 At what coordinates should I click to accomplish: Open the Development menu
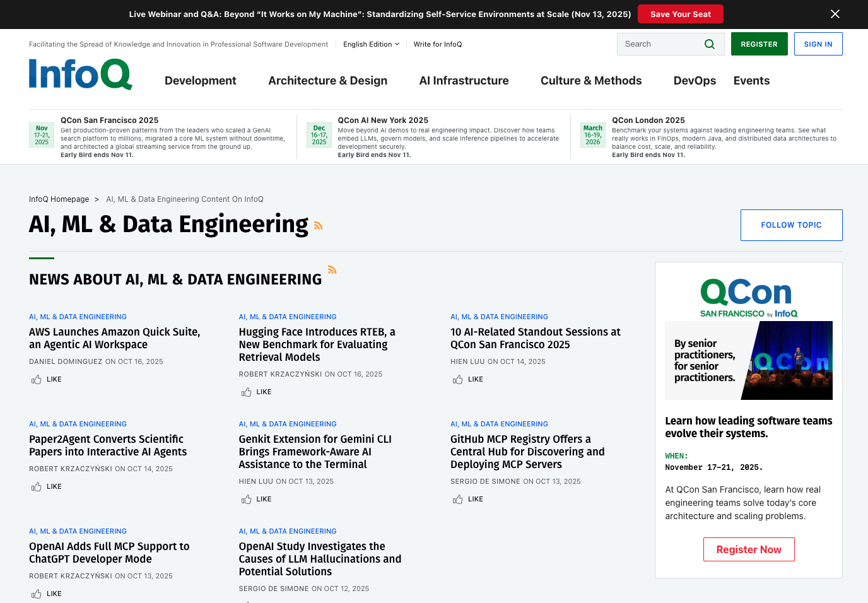coord(201,81)
